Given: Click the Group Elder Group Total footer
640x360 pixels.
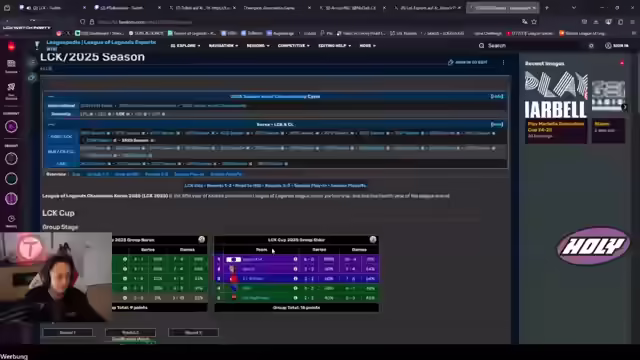Looking at the screenshot, I should (296, 307).
